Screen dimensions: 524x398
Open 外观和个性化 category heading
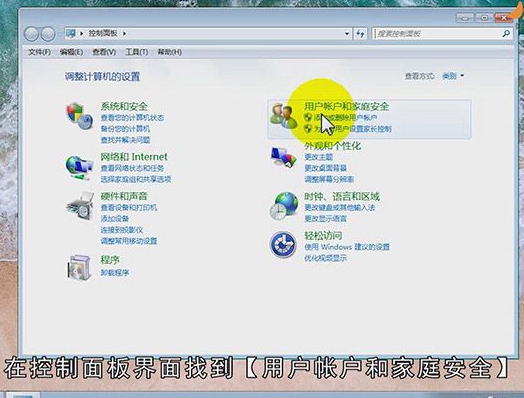[x=333, y=146]
